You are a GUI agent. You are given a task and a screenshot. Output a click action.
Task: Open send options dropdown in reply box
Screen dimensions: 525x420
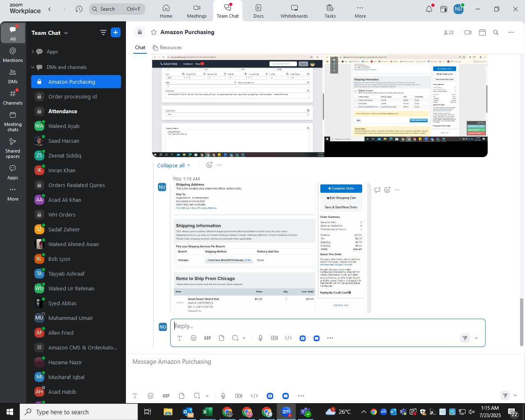476,338
